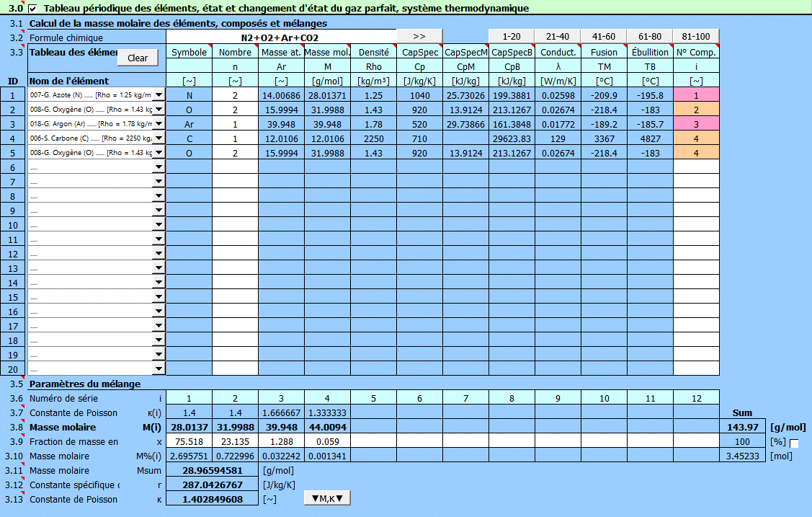Click the Msum result cell 28.96594581

point(212,470)
